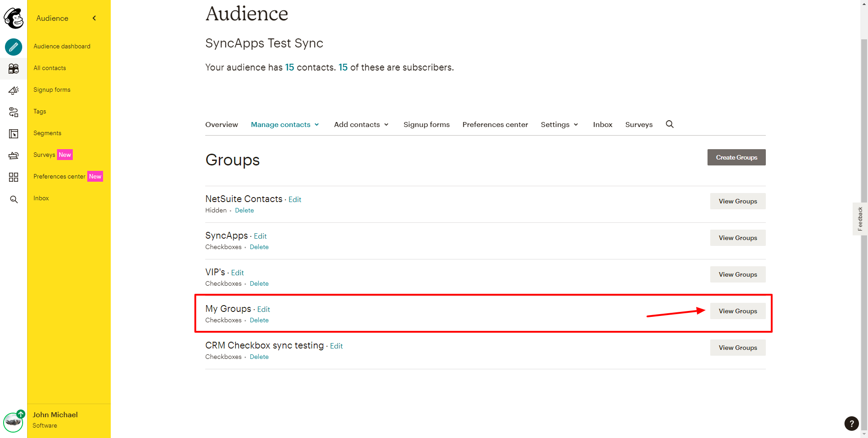View Groups for CRM Checkbox sync testing
This screenshot has height=438, width=868.
(738, 348)
